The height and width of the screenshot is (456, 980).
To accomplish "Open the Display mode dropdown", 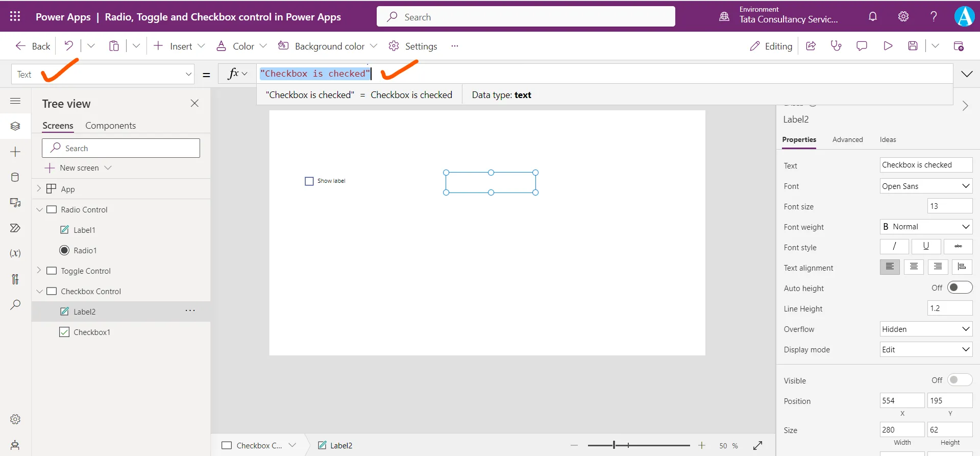I will coord(926,349).
